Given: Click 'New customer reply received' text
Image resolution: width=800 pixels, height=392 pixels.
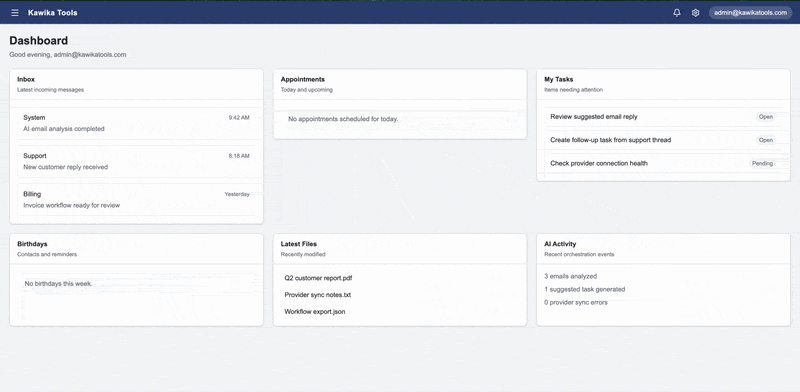Looking at the screenshot, I should (x=65, y=167).
